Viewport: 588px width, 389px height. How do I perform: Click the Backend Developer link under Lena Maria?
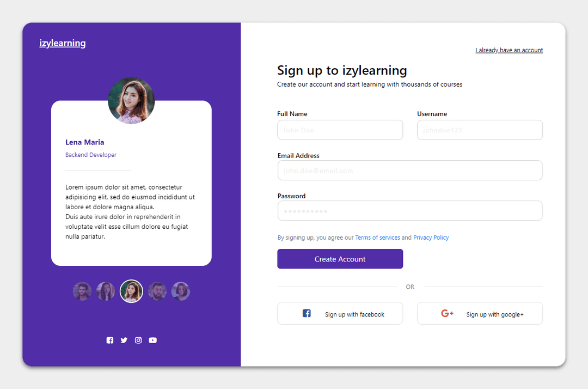tap(90, 154)
